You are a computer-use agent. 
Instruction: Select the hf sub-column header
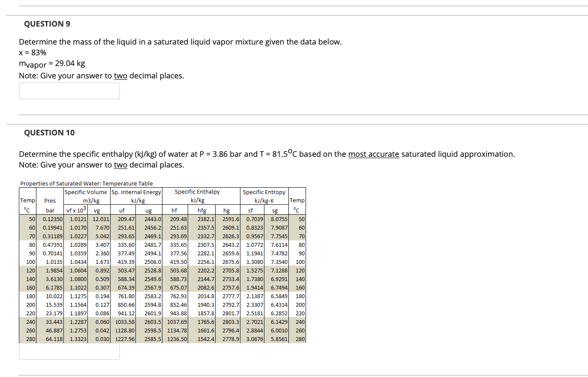pos(175,210)
